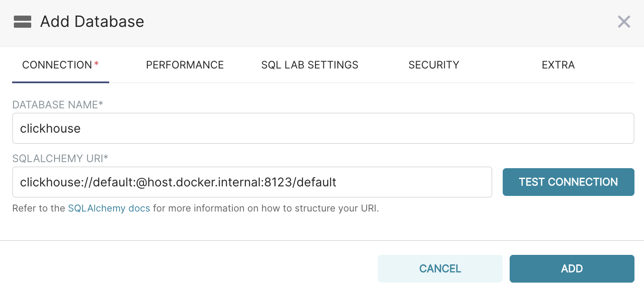The image size is (644, 293).
Task: Show the Extra tab
Action: pyautogui.click(x=558, y=65)
